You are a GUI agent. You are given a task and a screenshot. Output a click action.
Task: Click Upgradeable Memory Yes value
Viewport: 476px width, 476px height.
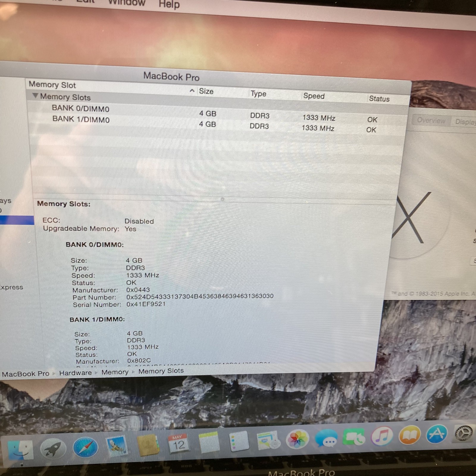click(131, 229)
